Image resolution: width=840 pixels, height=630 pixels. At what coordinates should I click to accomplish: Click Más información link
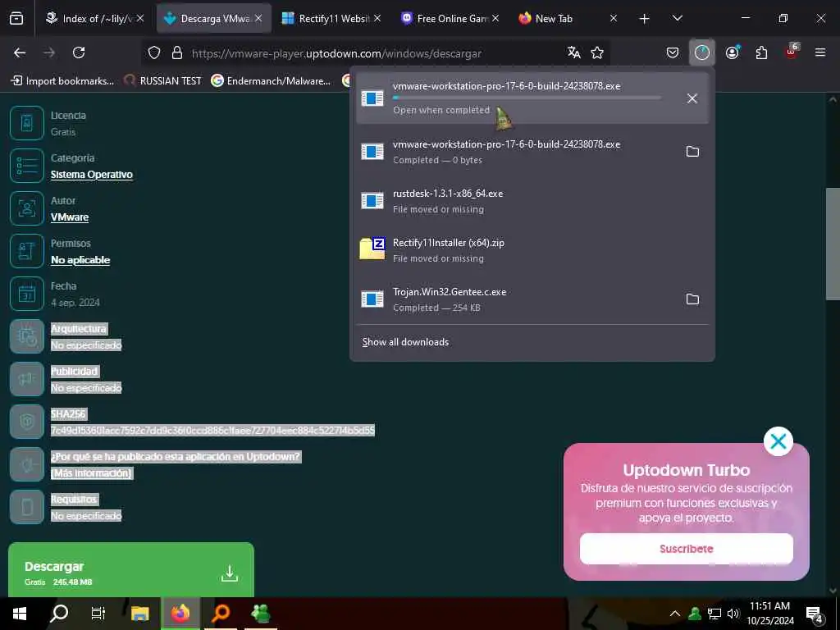[91, 473]
